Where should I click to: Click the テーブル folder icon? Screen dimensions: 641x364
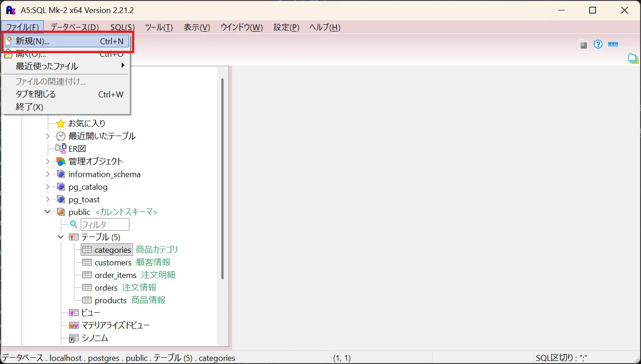pos(73,237)
